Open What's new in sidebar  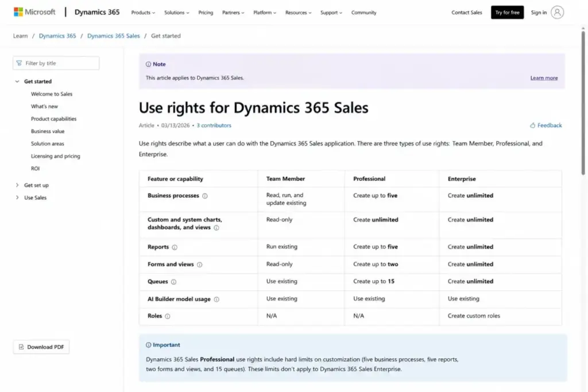(x=44, y=106)
